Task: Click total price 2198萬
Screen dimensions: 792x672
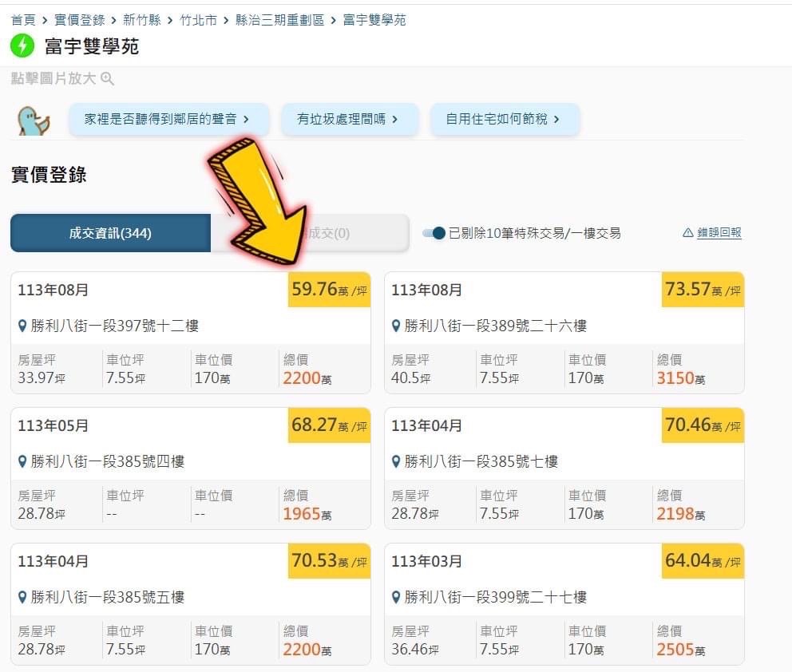Action: (x=681, y=514)
